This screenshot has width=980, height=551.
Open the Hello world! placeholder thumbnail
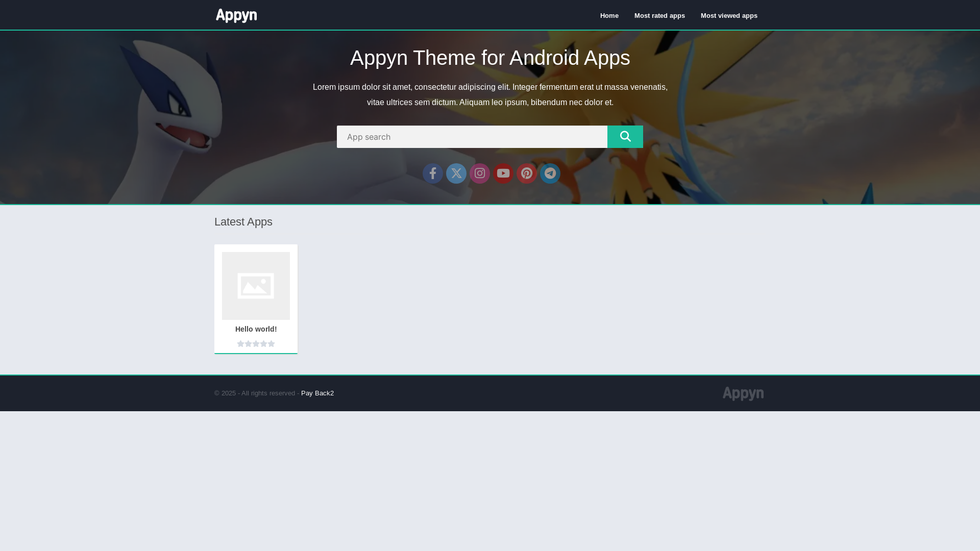[256, 286]
